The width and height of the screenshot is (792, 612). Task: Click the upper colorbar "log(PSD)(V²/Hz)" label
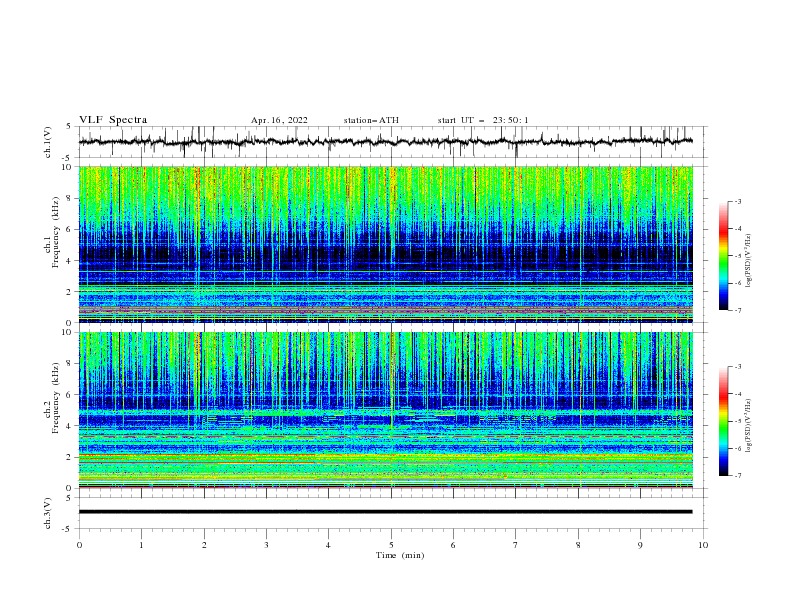[749, 261]
